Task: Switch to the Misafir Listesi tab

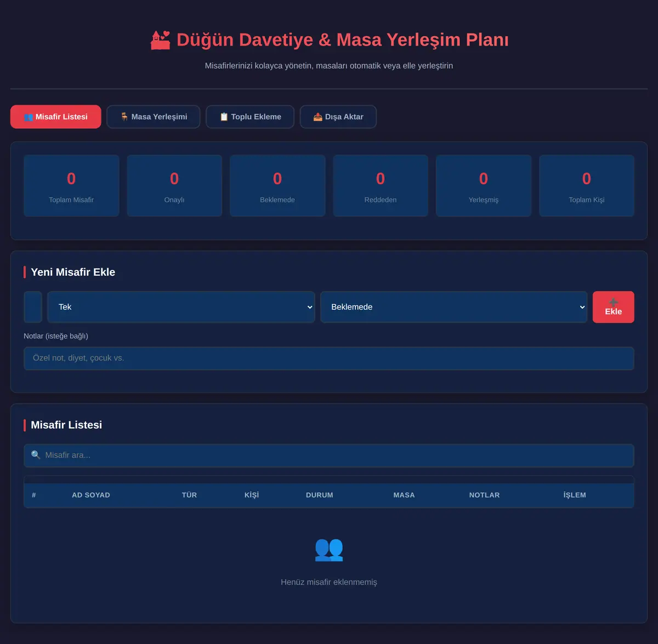Action: point(56,117)
